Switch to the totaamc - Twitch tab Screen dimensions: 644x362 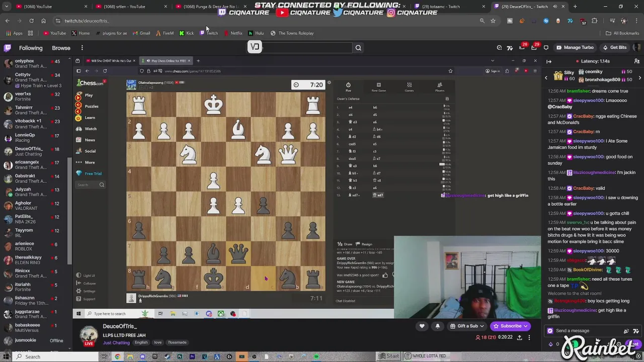pos(450,7)
